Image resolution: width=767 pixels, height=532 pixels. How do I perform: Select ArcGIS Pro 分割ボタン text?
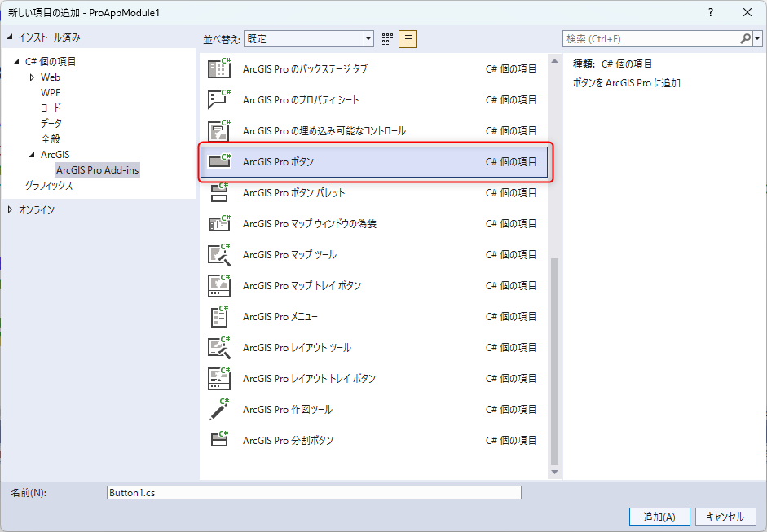point(288,441)
